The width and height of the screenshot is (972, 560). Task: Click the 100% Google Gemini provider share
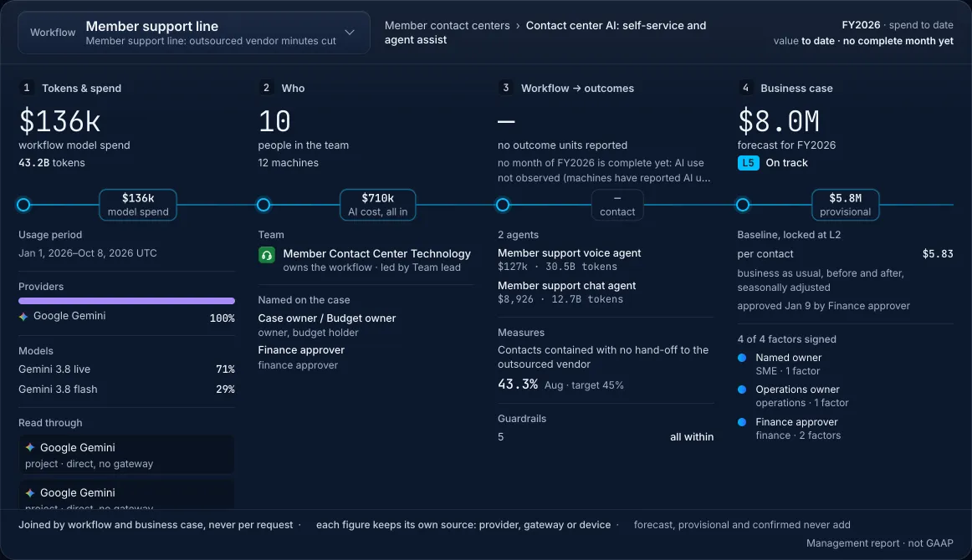coord(222,318)
